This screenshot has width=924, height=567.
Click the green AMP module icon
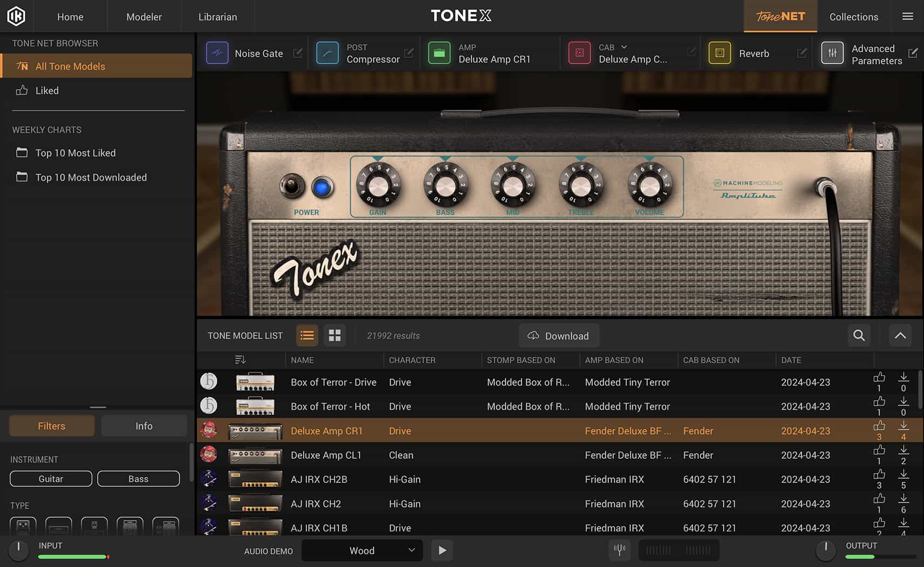(x=440, y=52)
